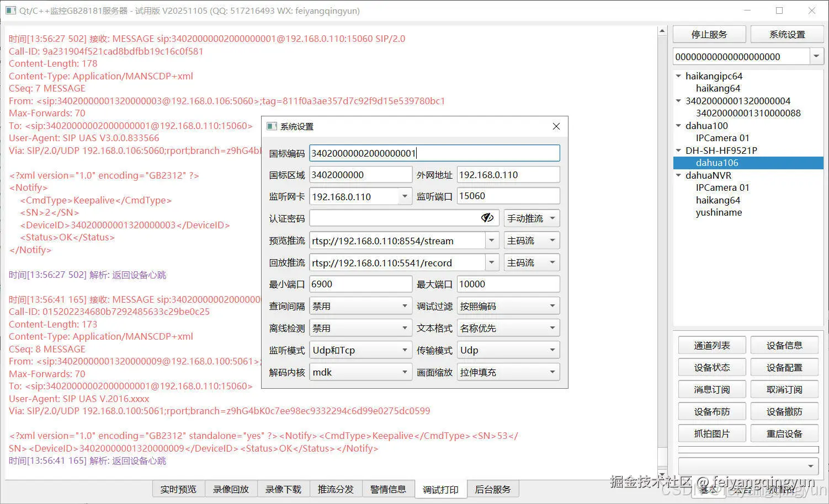Close the 系统设置 dialog
The image size is (829, 504).
coord(556,126)
